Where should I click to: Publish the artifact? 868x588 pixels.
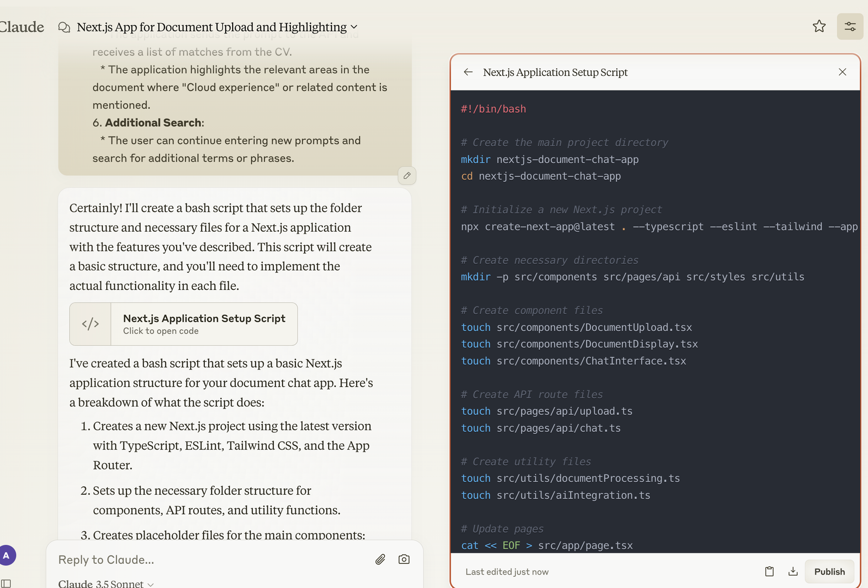click(x=829, y=572)
